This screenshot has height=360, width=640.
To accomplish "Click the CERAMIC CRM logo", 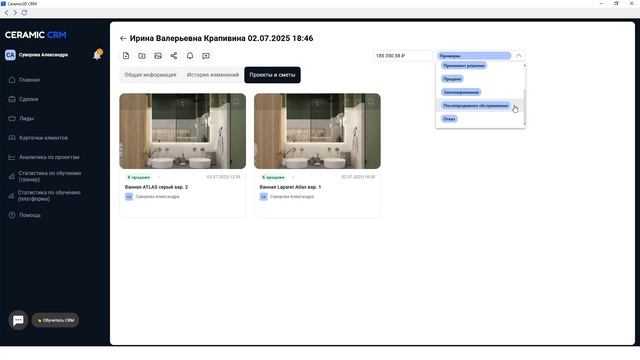I will (x=36, y=35).
